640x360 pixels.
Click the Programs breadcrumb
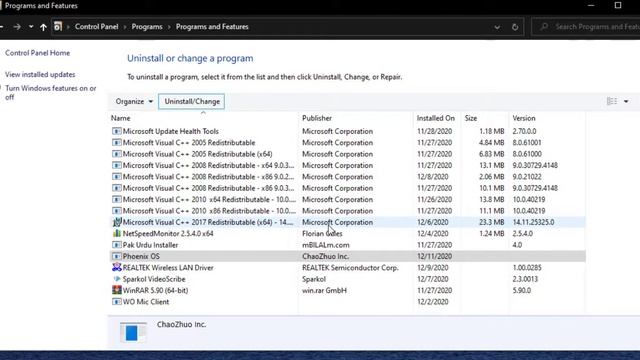[147, 27]
